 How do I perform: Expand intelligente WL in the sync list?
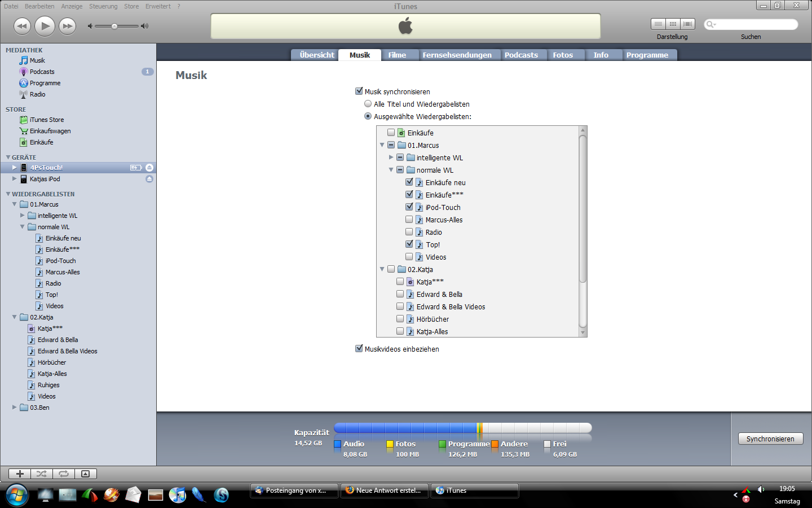click(391, 157)
